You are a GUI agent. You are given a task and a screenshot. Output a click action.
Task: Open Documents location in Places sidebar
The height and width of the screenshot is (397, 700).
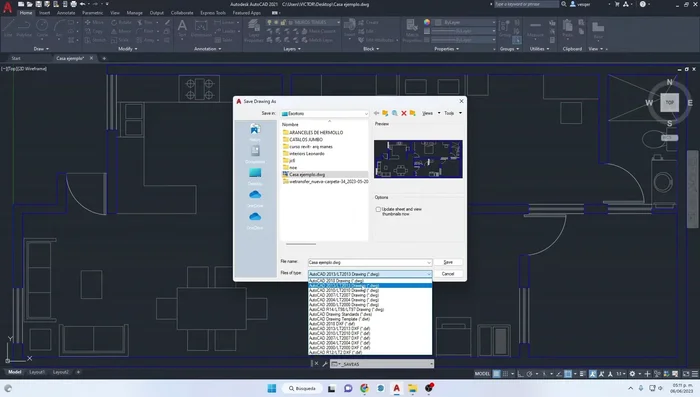pyautogui.click(x=255, y=154)
